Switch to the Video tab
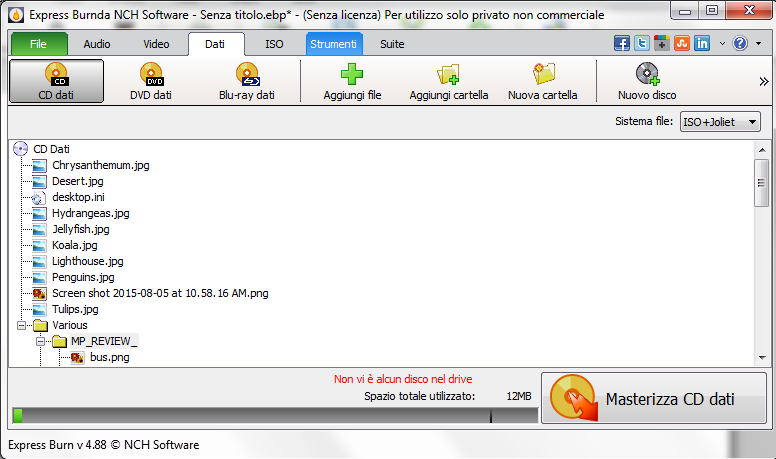The height and width of the screenshot is (459, 776). click(156, 44)
